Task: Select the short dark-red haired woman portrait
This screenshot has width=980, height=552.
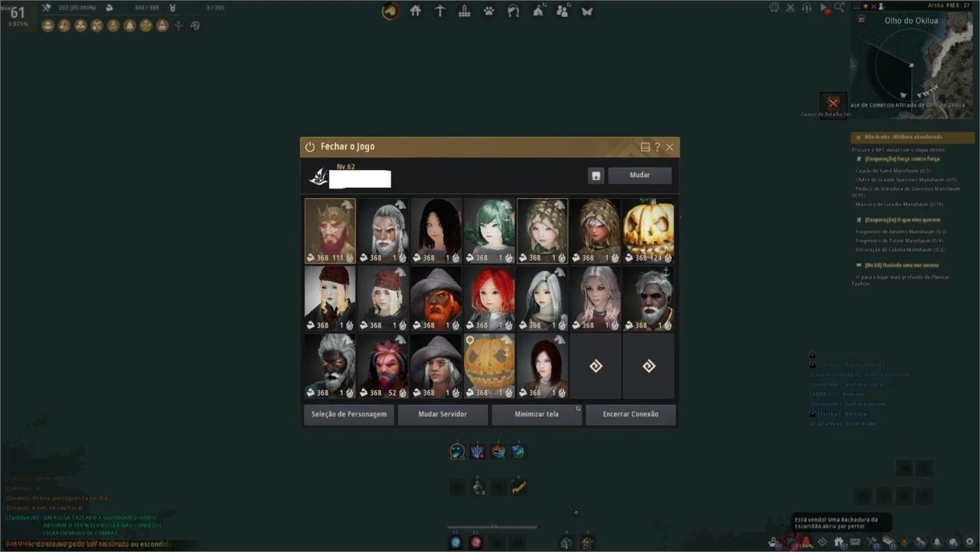Action: (x=542, y=366)
